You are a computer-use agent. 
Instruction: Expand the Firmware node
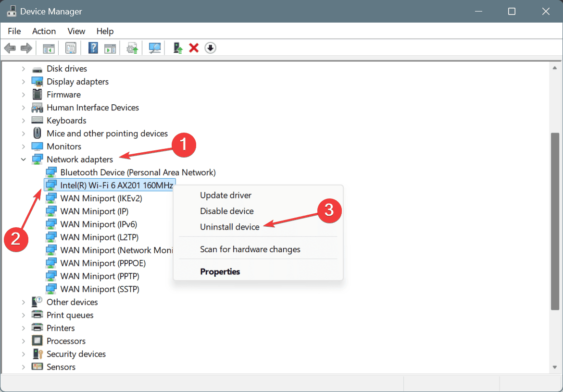(24, 95)
